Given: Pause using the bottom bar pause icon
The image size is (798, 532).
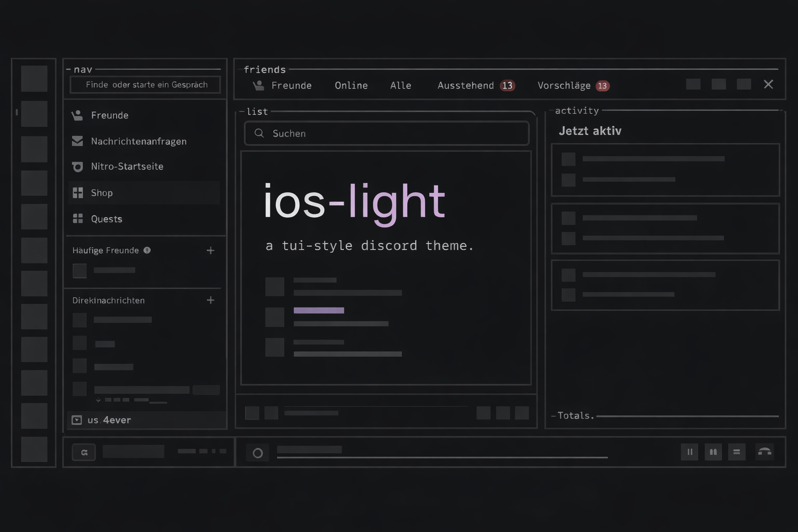Looking at the screenshot, I should pos(689,452).
